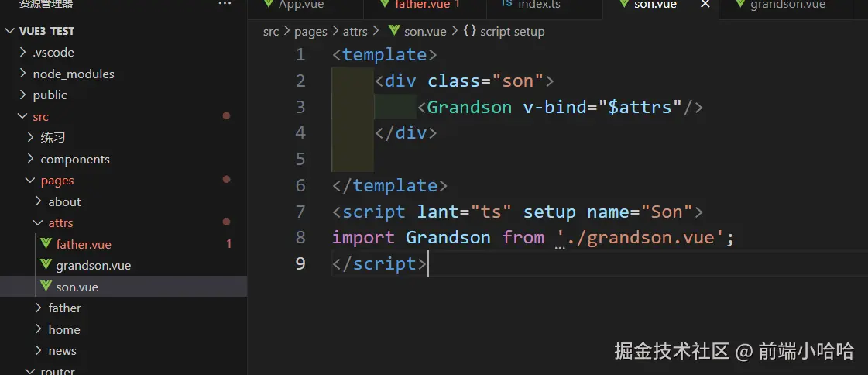Click the modified dot beside the src folder
Image resolution: width=868 pixels, height=375 pixels.
coord(226,115)
